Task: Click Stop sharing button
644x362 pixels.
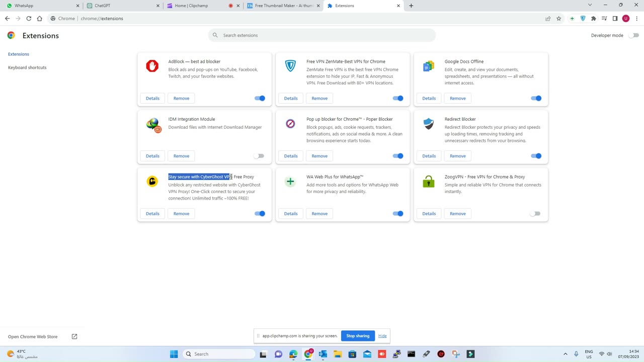Action: coord(358,336)
